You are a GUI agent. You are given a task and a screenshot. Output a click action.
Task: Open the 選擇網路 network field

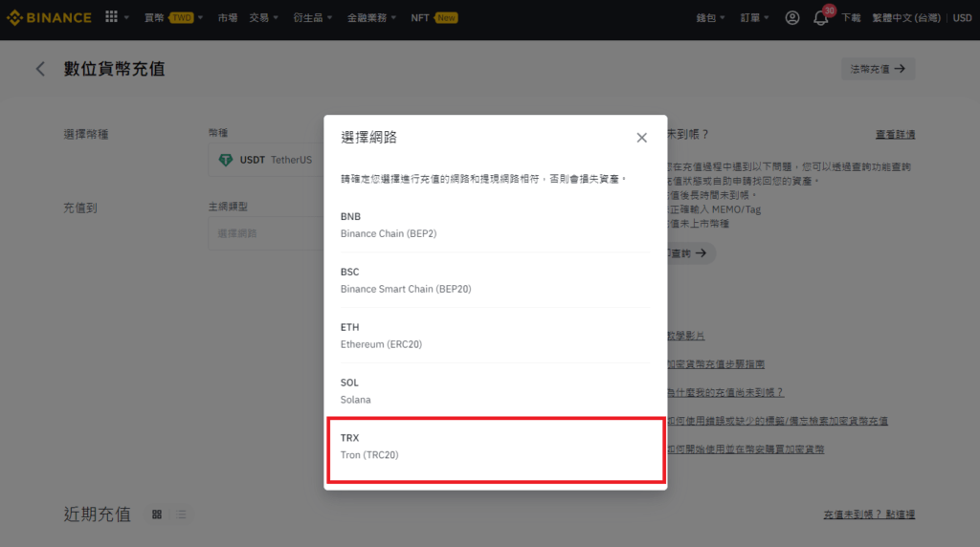266,233
